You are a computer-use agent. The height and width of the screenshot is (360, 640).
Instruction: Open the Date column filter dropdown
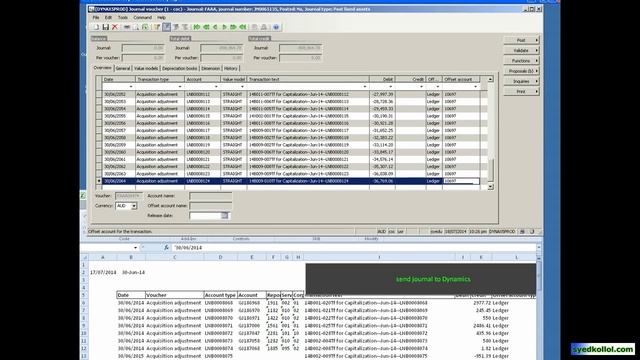(x=131, y=87)
